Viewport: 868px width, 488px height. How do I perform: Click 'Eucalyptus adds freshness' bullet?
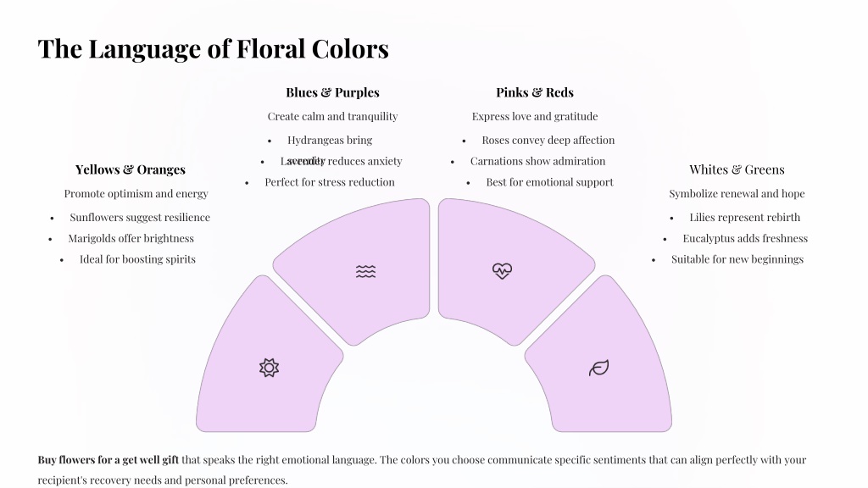(745, 238)
